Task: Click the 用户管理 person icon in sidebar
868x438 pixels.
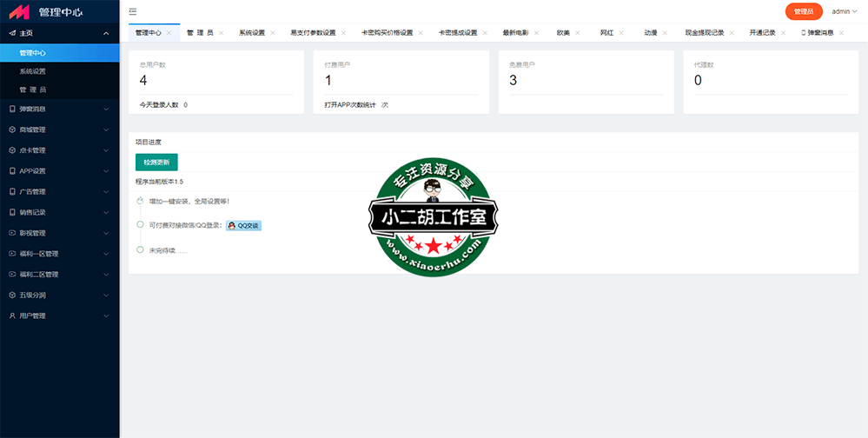Action: point(11,315)
